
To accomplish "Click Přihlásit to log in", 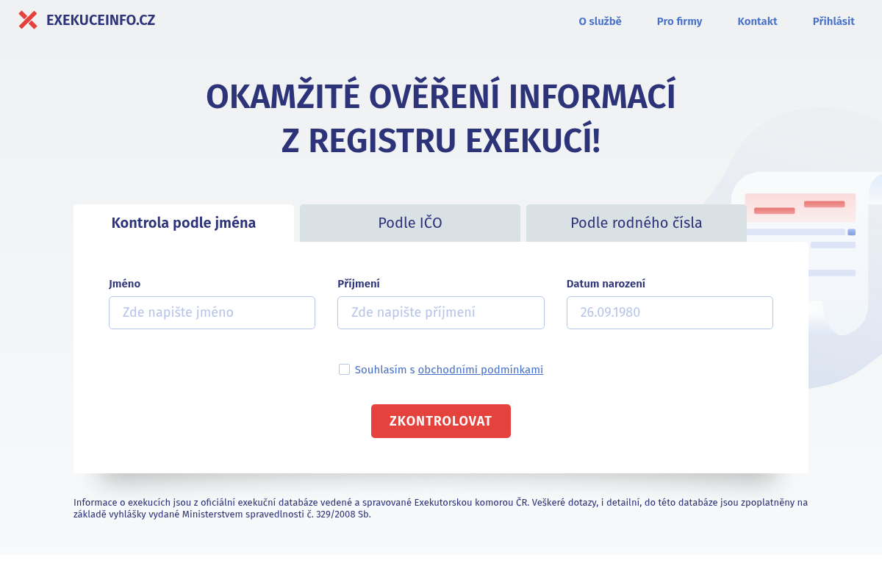I will 833,21.
